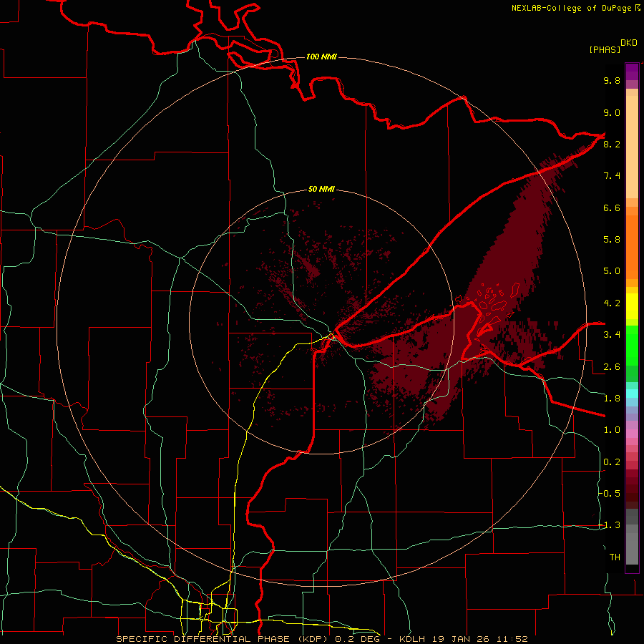644x644 pixels.
Task: Click the bright green band of the color bar
Action: point(632,346)
